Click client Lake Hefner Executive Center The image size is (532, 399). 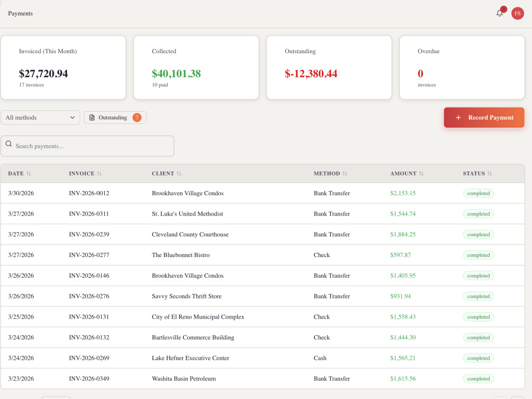190,358
